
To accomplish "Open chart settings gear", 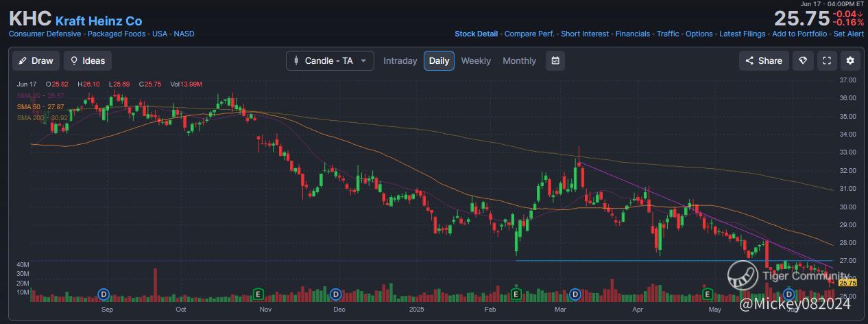I will point(850,60).
